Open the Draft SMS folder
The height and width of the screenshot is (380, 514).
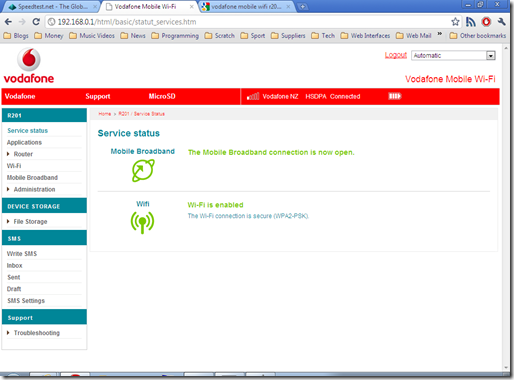(14, 289)
